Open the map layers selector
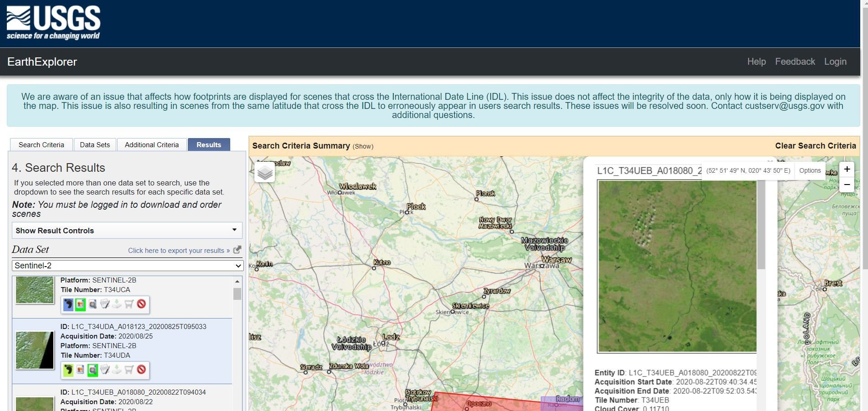The width and height of the screenshot is (868, 411). tap(265, 172)
